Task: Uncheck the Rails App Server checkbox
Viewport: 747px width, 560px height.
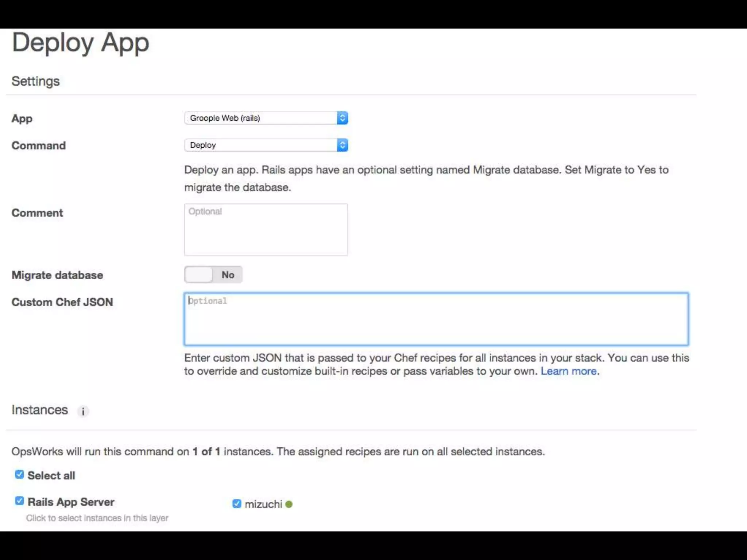Action: point(19,501)
